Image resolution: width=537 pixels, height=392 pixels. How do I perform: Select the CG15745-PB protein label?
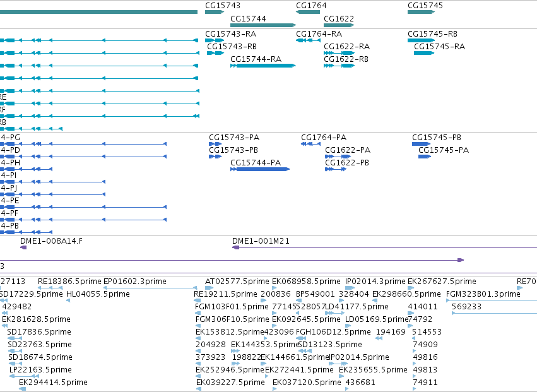(x=436, y=138)
